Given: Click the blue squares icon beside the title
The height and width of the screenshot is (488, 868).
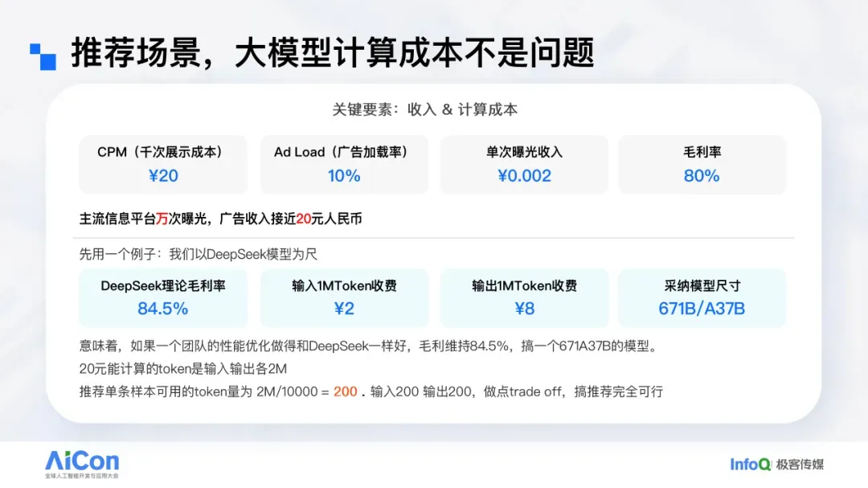Looking at the screenshot, I should click(x=43, y=56).
